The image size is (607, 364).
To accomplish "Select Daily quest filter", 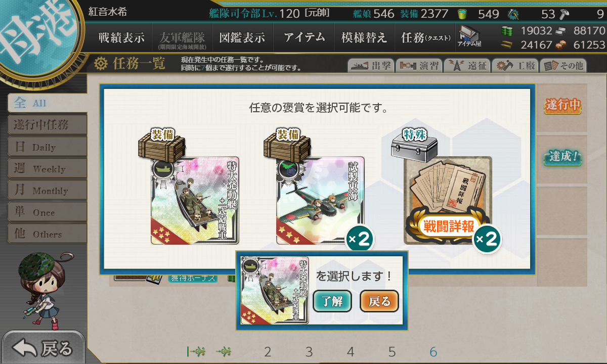I will 48,147.
